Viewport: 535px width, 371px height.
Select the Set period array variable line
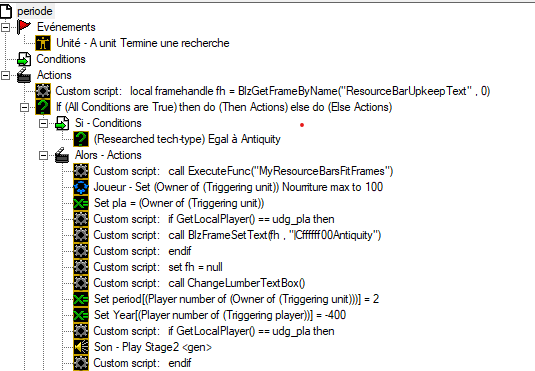coord(236,299)
